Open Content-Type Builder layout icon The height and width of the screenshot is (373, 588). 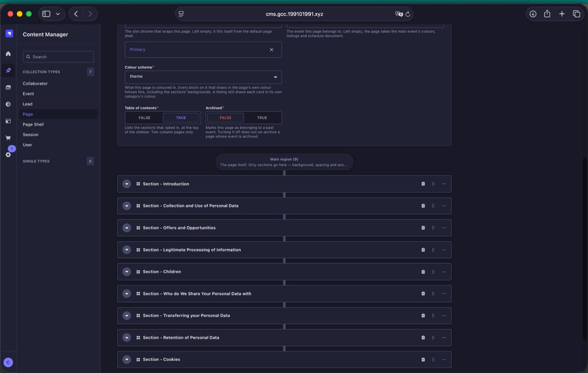point(8,121)
